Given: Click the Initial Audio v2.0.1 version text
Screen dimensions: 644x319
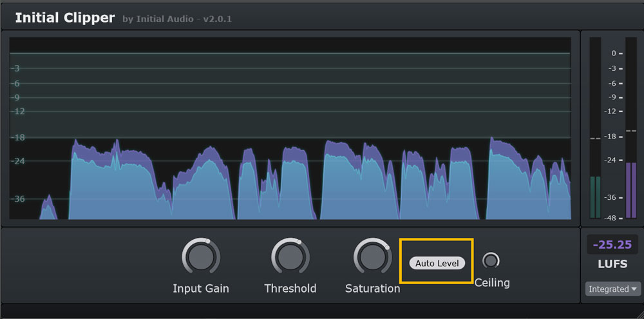Looking at the screenshot, I should tap(177, 19).
